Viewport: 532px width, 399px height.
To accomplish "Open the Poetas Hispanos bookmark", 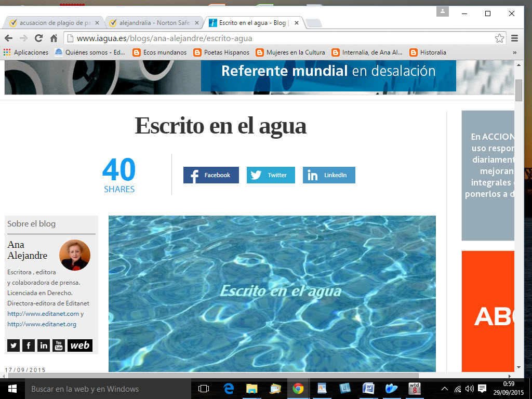I will tap(221, 52).
